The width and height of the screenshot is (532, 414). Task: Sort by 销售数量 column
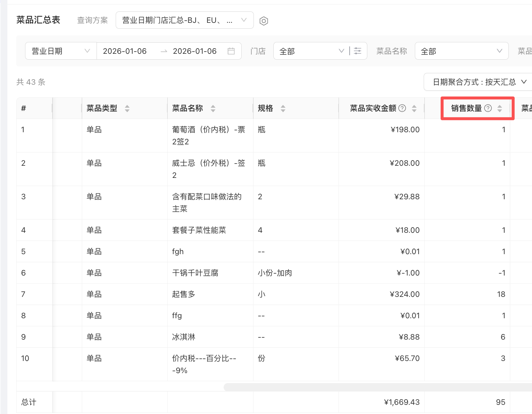tap(500, 108)
